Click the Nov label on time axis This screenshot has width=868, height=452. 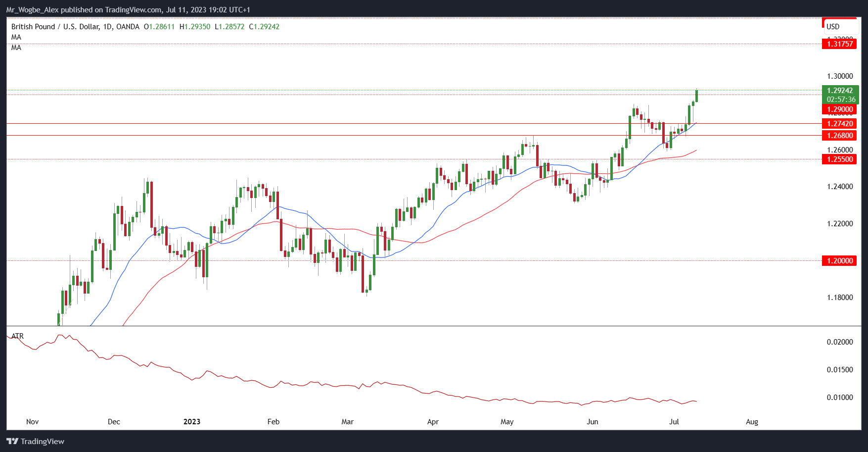tap(32, 422)
